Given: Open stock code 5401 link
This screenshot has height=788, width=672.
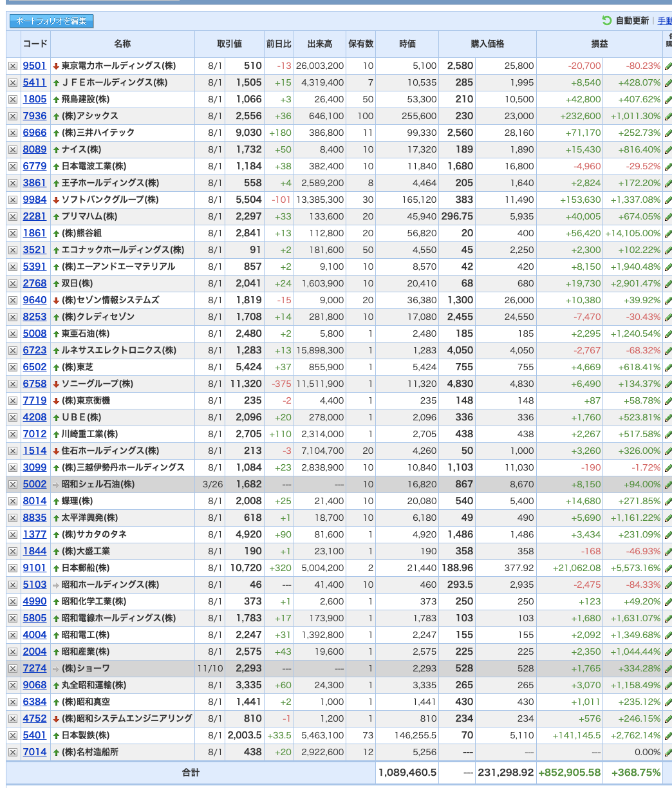Looking at the screenshot, I should 35,735.
